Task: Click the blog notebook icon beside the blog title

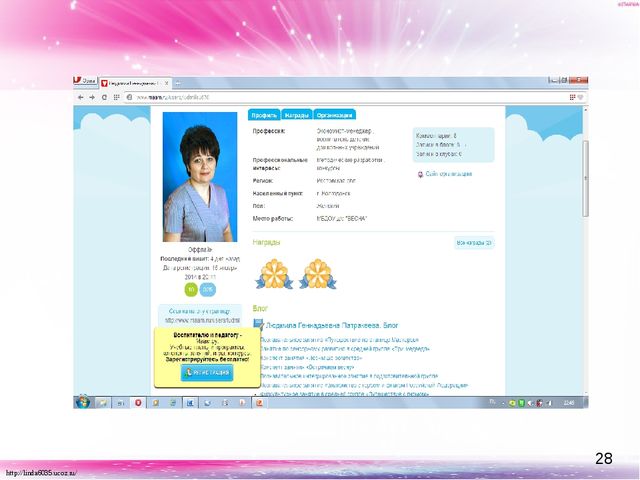Action: (258, 324)
